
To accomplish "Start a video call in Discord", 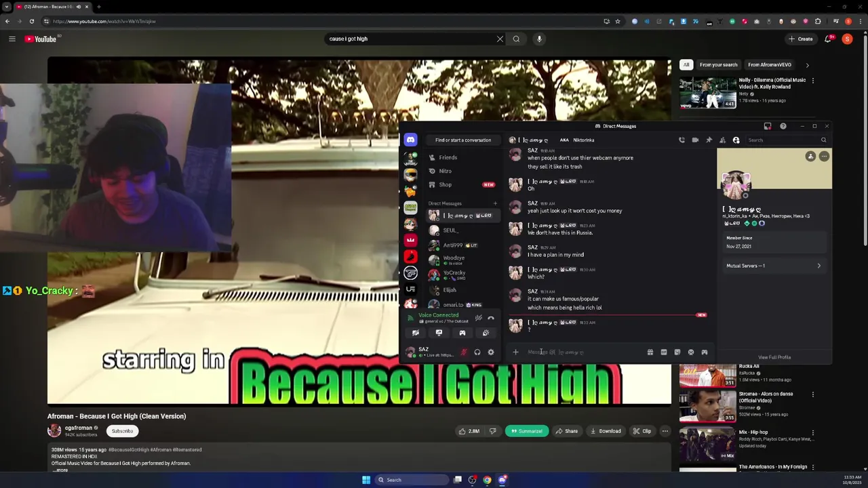I will 695,140.
